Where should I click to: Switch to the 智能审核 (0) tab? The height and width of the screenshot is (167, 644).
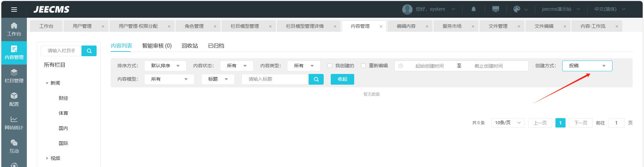click(157, 46)
